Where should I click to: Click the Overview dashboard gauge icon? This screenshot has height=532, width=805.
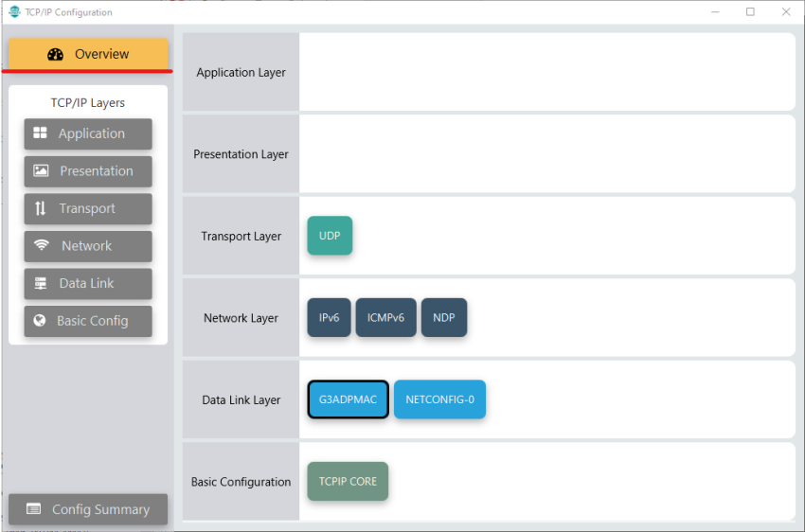click(x=55, y=54)
